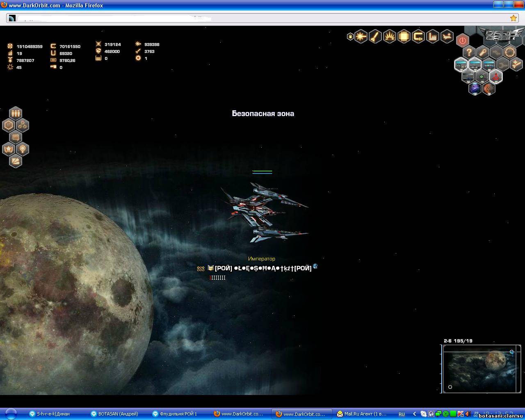The image size is (525, 420).
Task: Open the log window hexagon icon
Action: coord(9,125)
